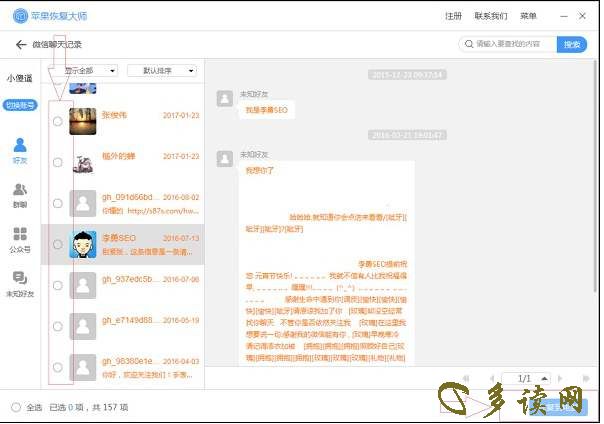Click the 切换账号 switch account button
Viewport: 604px width, 424px height.
pos(20,105)
